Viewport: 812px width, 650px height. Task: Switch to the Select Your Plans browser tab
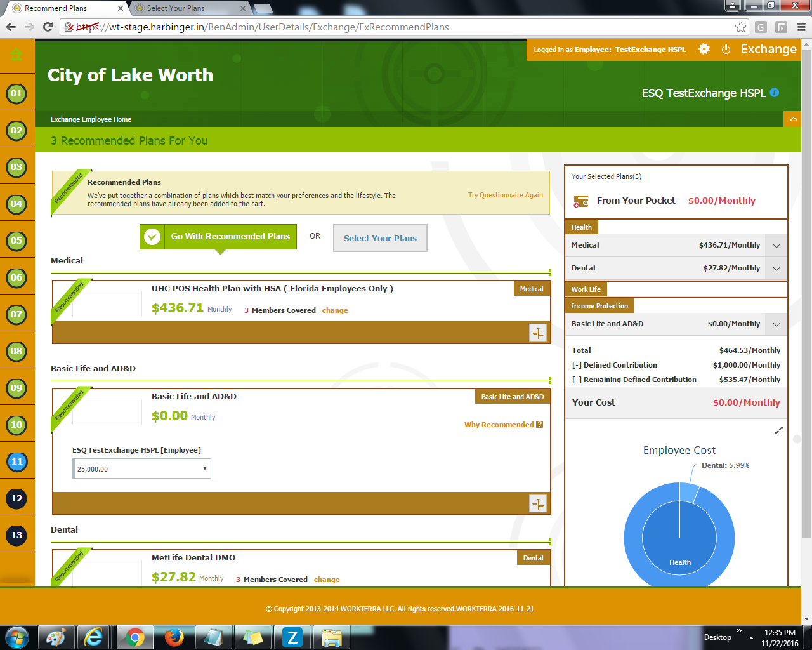click(x=188, y=8)
